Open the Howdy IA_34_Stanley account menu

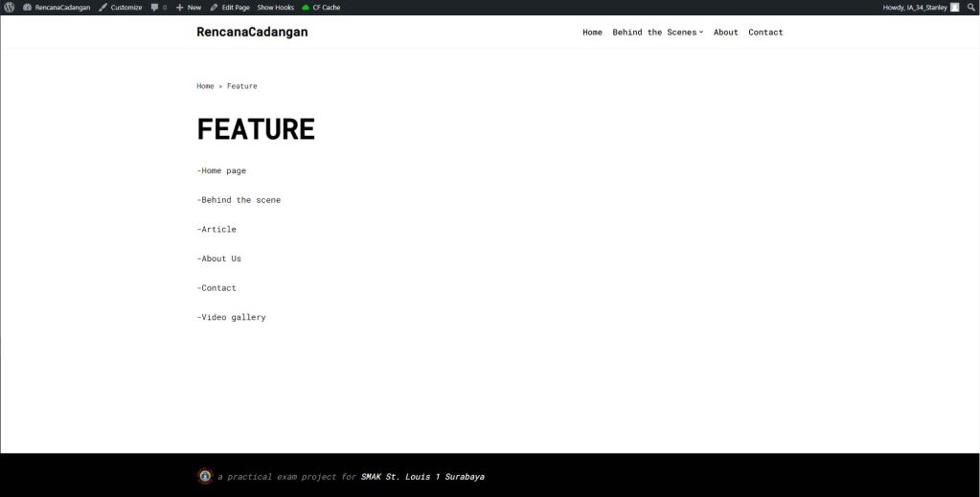pyautogui.click(x=914, y=7)
